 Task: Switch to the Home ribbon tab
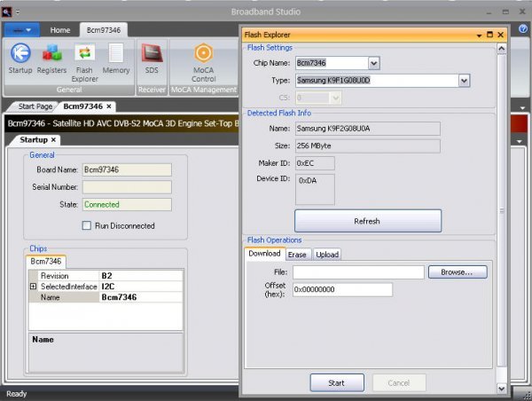coord(60,30)
